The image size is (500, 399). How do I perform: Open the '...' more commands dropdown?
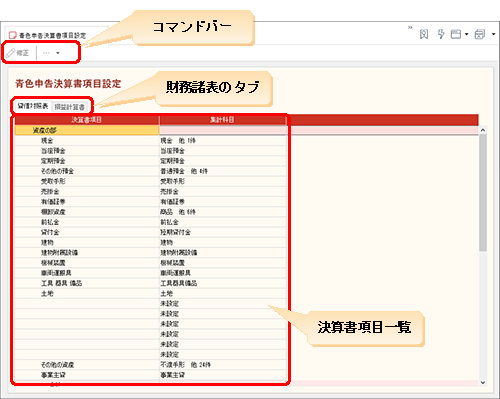pos(51,53)
